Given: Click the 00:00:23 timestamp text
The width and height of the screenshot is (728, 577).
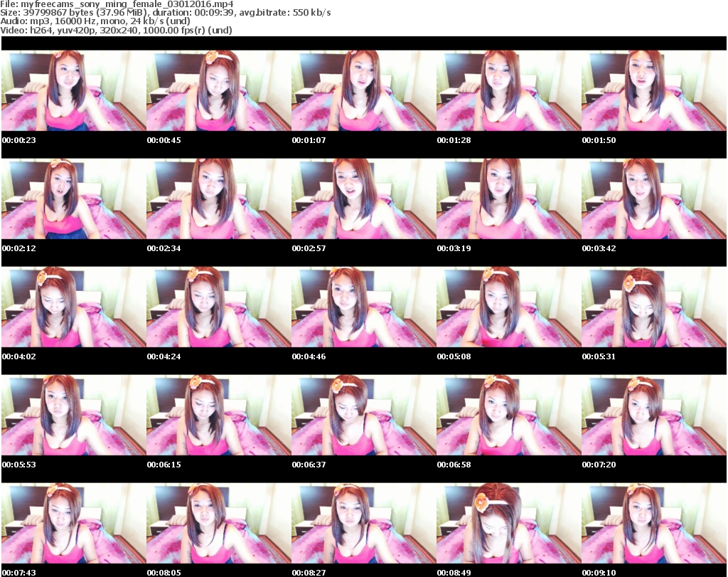Looking at the screenshot, I should pyautogui.click(x=19, y=140).
